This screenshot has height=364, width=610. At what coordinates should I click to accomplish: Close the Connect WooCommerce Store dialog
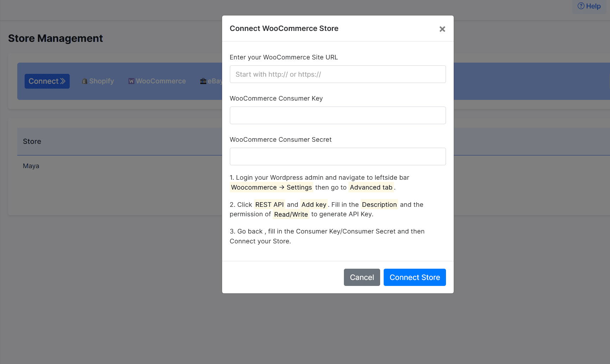pyautogui.click(x=442, y=29)
